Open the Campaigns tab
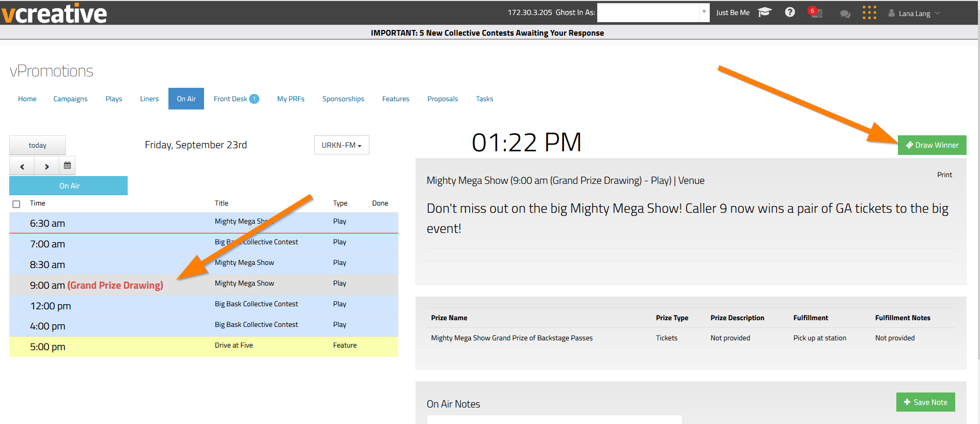Screen dimensions: 980x424 click(x=70, y=99)
